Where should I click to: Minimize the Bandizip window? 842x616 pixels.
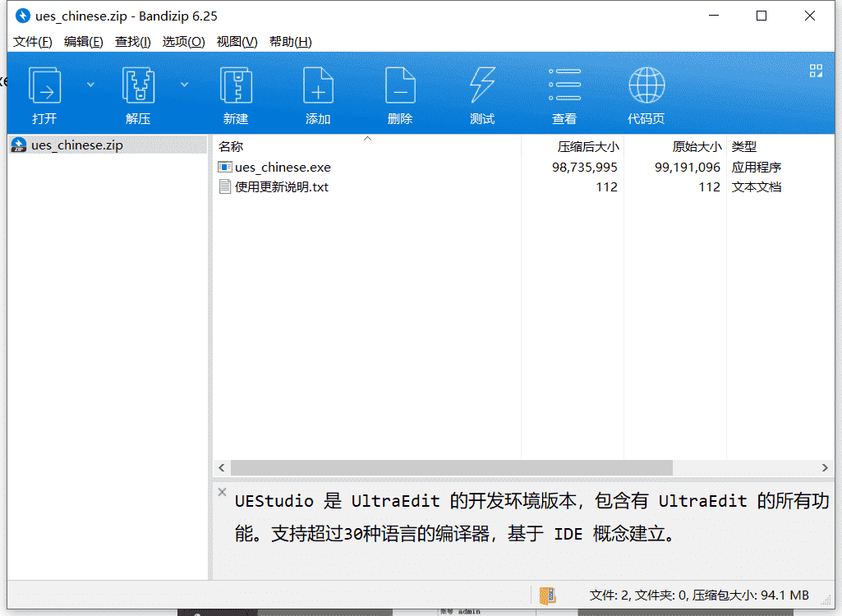point(714,16)
